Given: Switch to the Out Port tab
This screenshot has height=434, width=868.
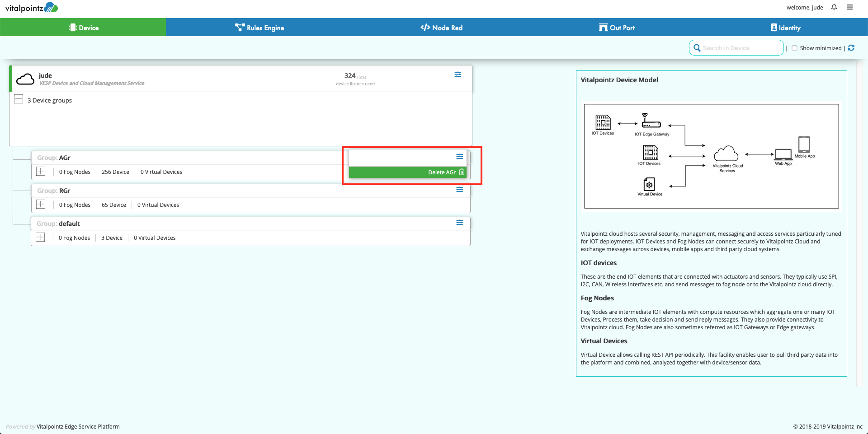Looking at the screenshot, I should pos(617,27).
